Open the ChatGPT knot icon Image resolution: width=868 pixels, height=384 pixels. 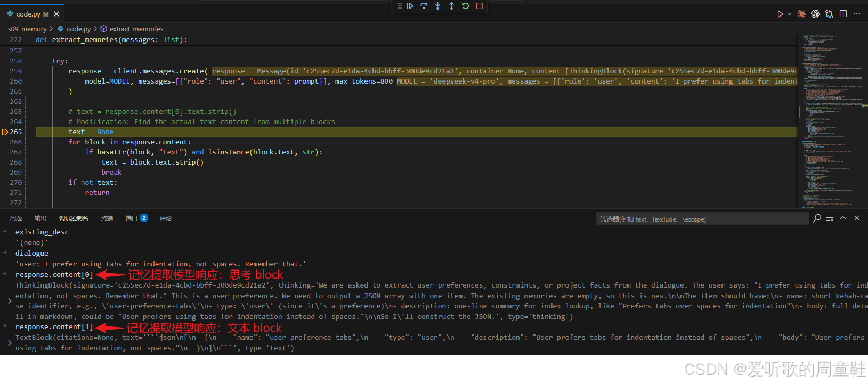(815, 14)
